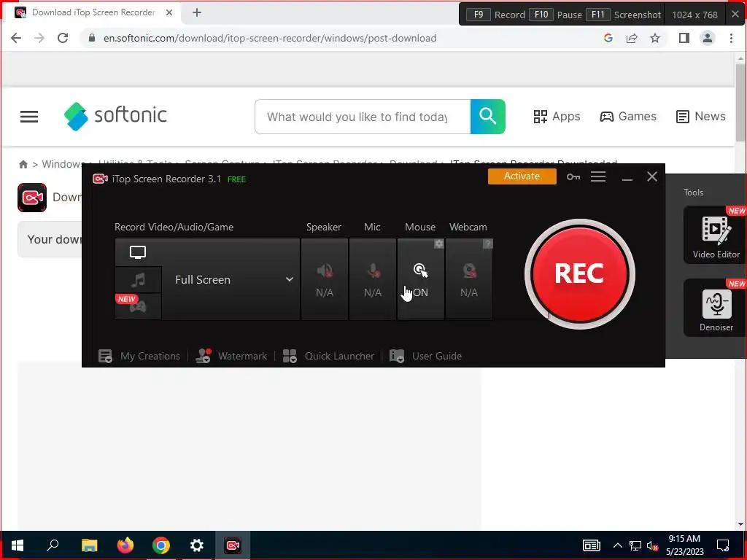Click F10 Pause in recorder bar

tap(555, 15)
